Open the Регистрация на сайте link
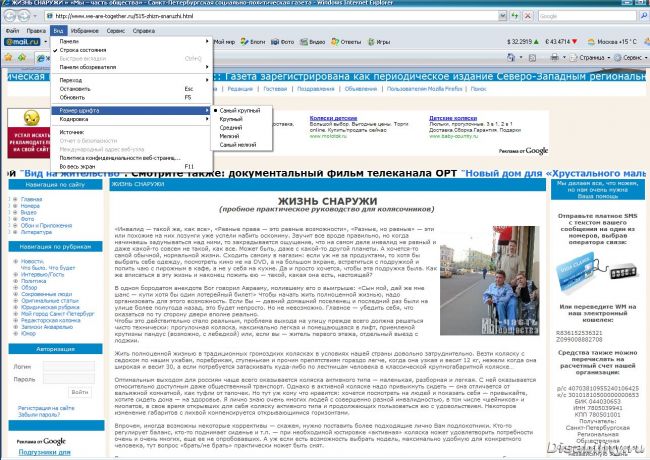The height and width of the screenshot is (460, 650). click(46, 408)
